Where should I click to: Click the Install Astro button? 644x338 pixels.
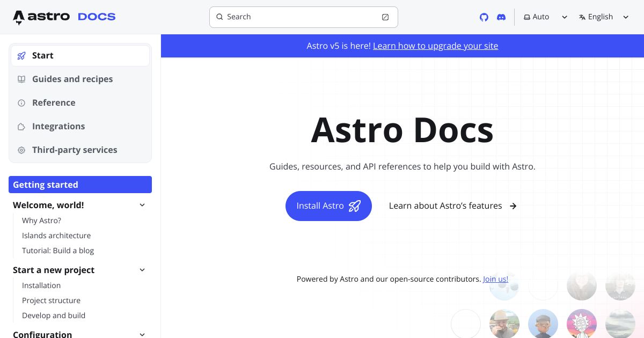click(x=328, y=206)
